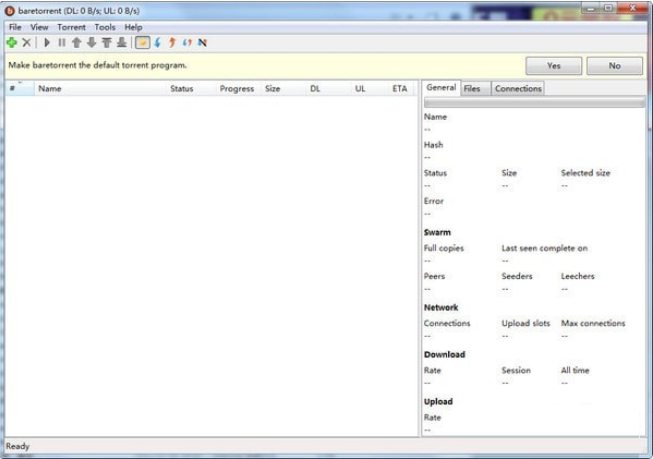Click the green Add torrent plus icon
Image resolution: width=653 pixels, height=459 pixels.
11,43
